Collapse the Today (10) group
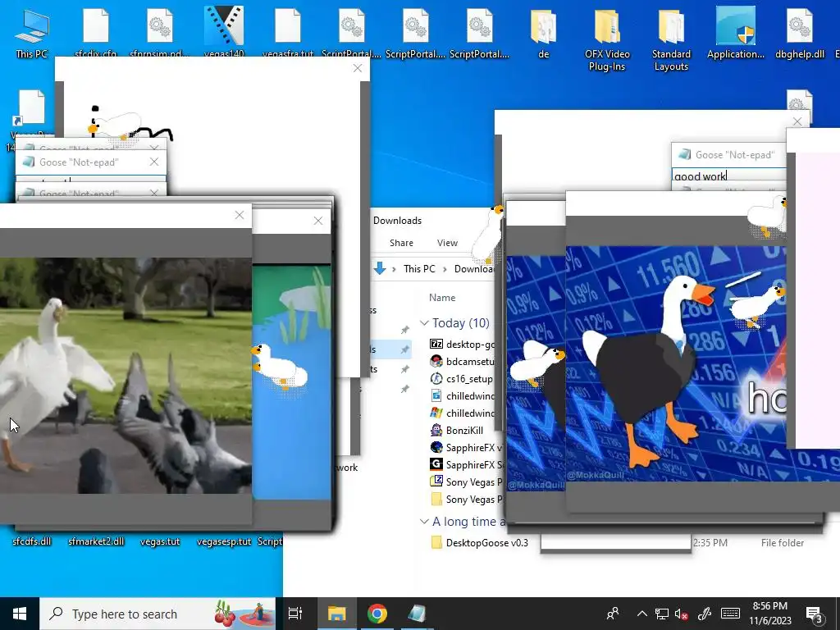This screenshot has height=630, width=840. (x=424, y=323)
